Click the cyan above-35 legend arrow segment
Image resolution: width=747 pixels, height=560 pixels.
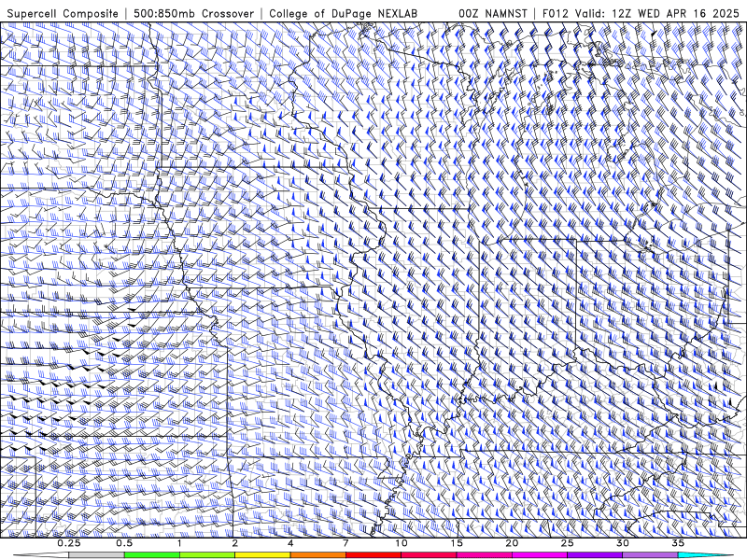(706, 555)
